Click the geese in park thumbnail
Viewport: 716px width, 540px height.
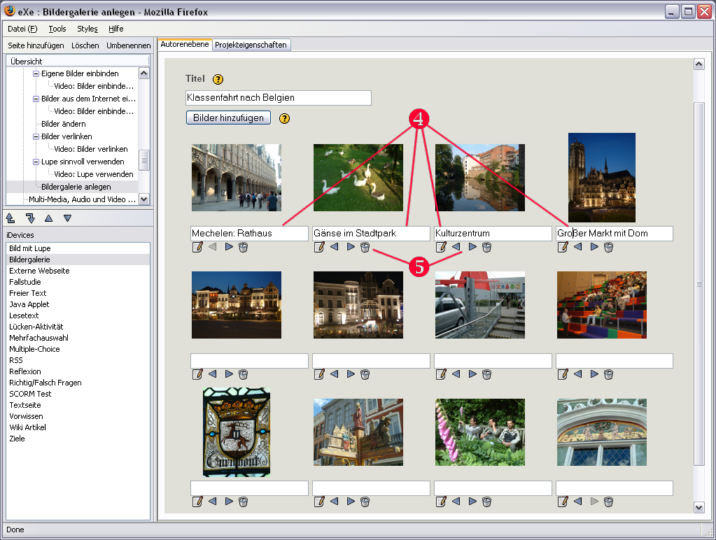pos(358,178)
